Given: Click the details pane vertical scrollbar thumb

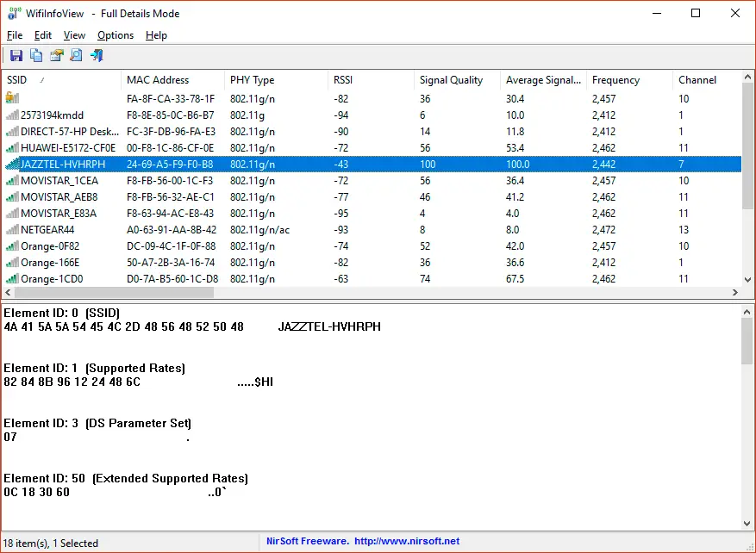Looking at the screenshot, I should (x=747, y=341).
